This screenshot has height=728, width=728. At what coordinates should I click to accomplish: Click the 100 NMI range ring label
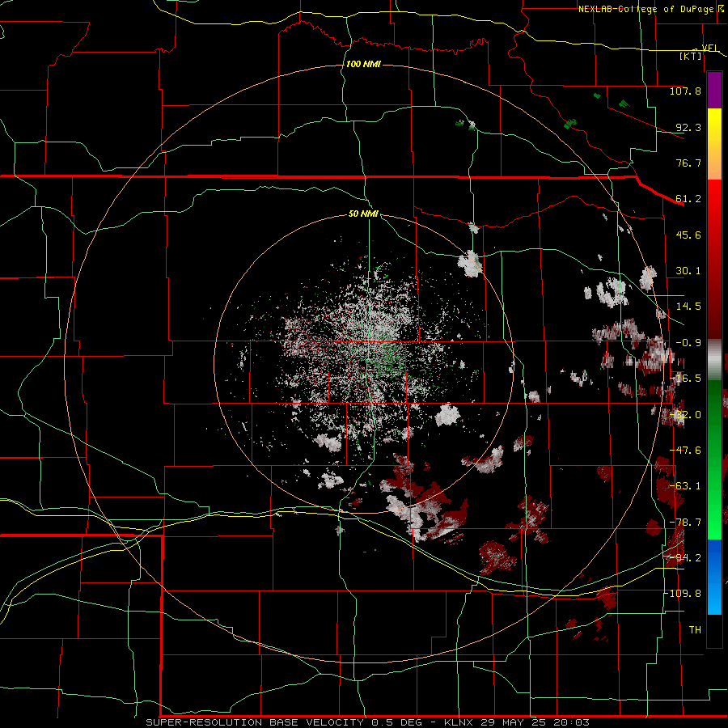tap(363, 64)
